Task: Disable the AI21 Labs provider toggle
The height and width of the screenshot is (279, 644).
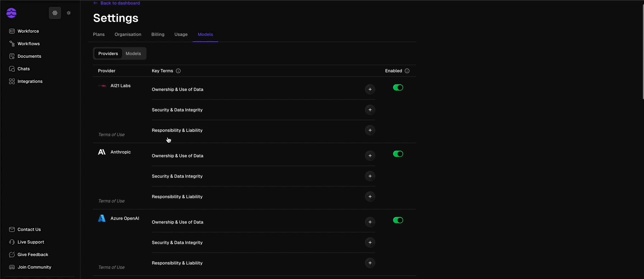Action: pos(398,88)
